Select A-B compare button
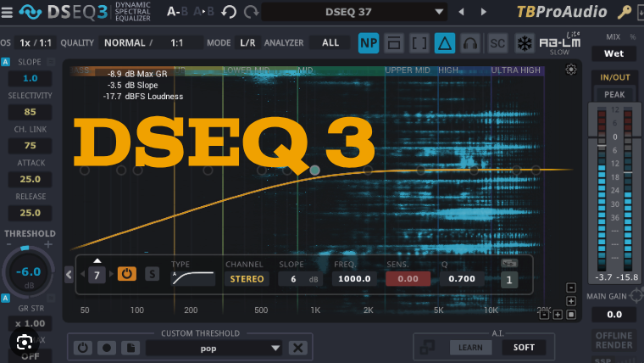Viewport: 644px width, 363px height. (177, 12)
